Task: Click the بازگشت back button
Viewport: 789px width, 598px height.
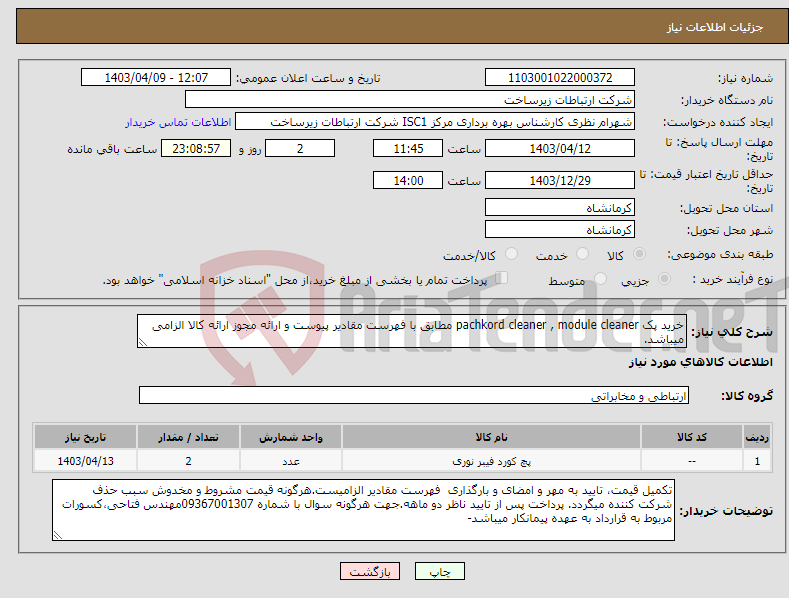Action: coord(370,571)
